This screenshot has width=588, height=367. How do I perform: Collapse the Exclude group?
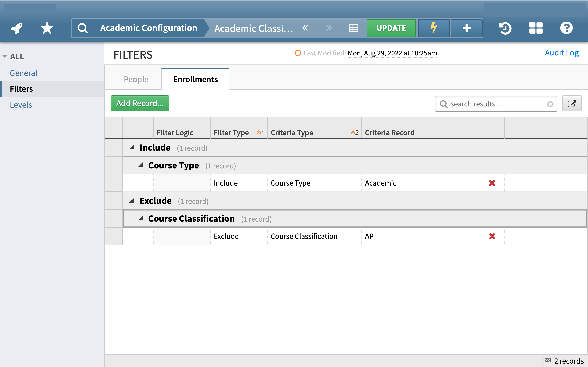click(132, 200)
